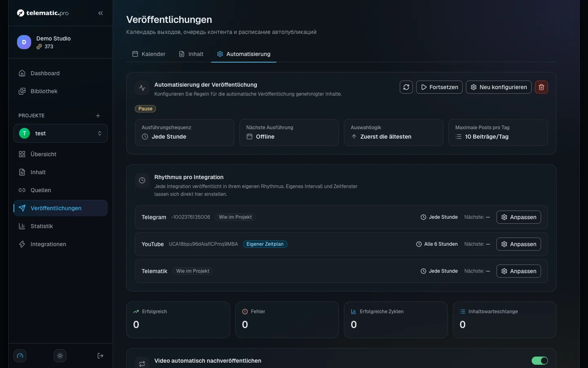588x368 pixels.
Task: Toggle Video automatisch nachveröffentlichen switch
Action: point(540,361)
